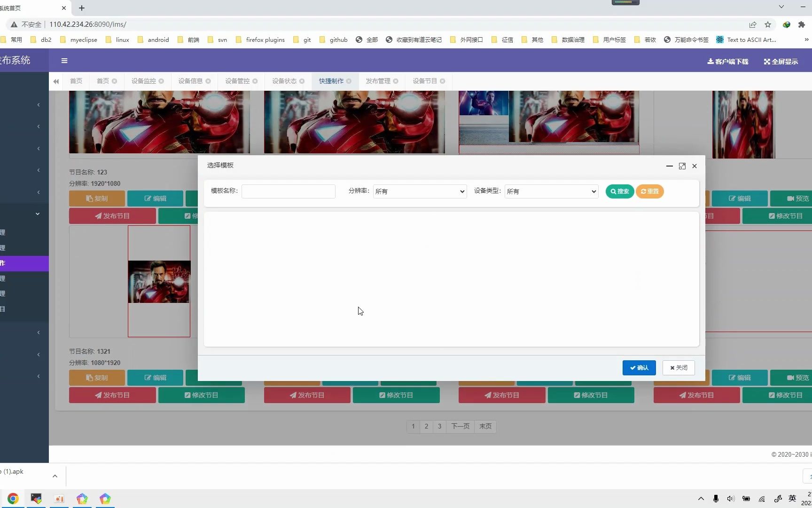Open the 设备状态 tab

(x=284, y=81)
